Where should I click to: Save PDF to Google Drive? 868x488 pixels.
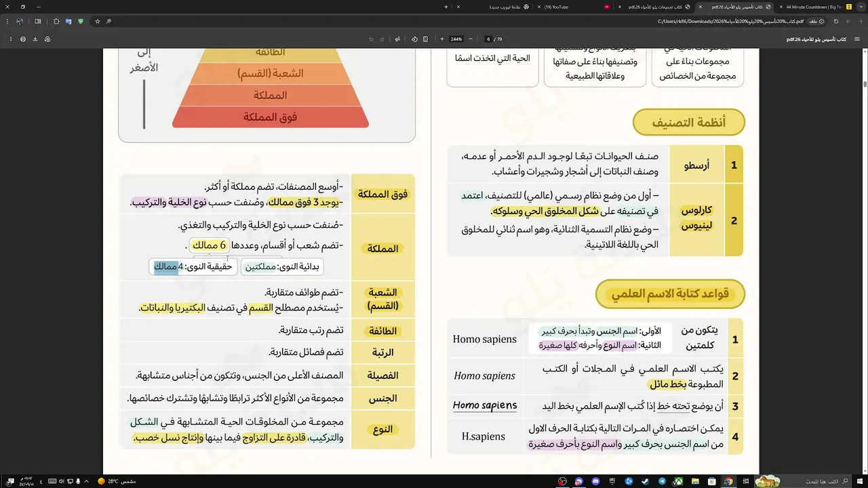tap(47, 39)
